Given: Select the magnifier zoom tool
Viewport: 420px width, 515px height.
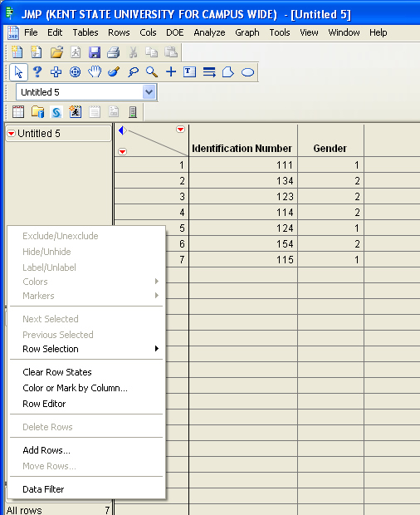Looking at the screenshot, I should (152, 72).
